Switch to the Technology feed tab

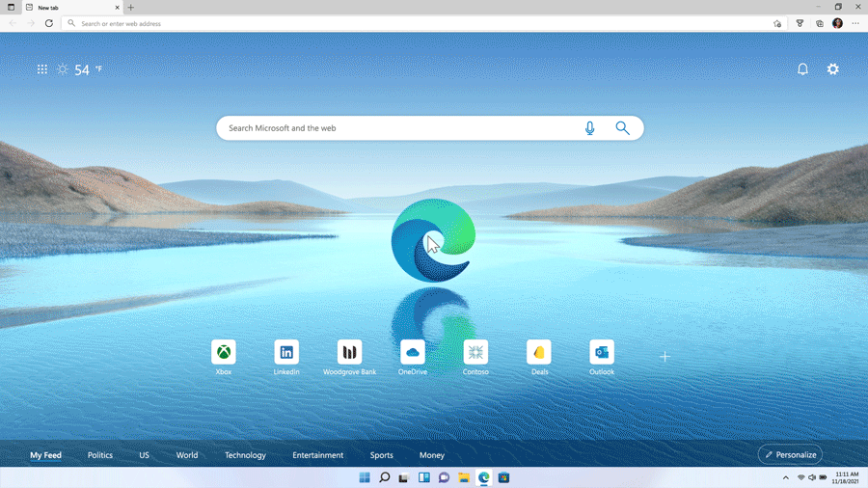click(245, 455)
